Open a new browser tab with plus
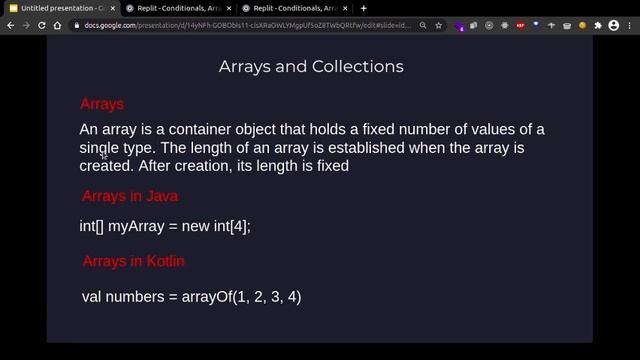This screenshot has width=640, height=360. (x=363, y=8)
